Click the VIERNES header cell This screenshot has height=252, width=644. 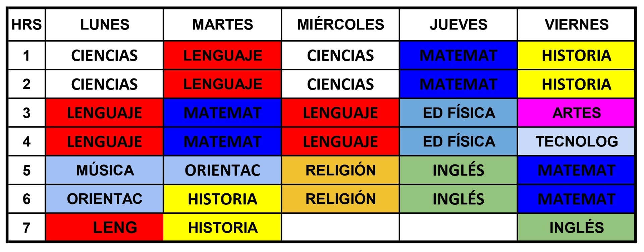[x=576, y=25]
